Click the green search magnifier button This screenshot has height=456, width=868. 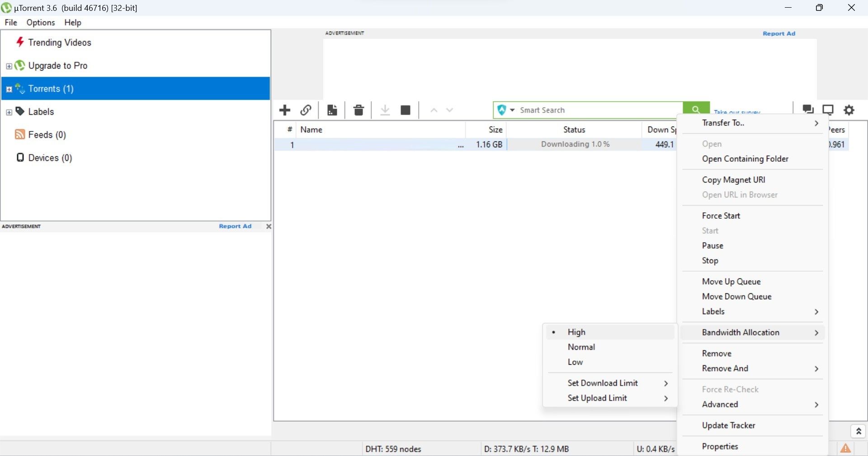click(x=696, y=109)
